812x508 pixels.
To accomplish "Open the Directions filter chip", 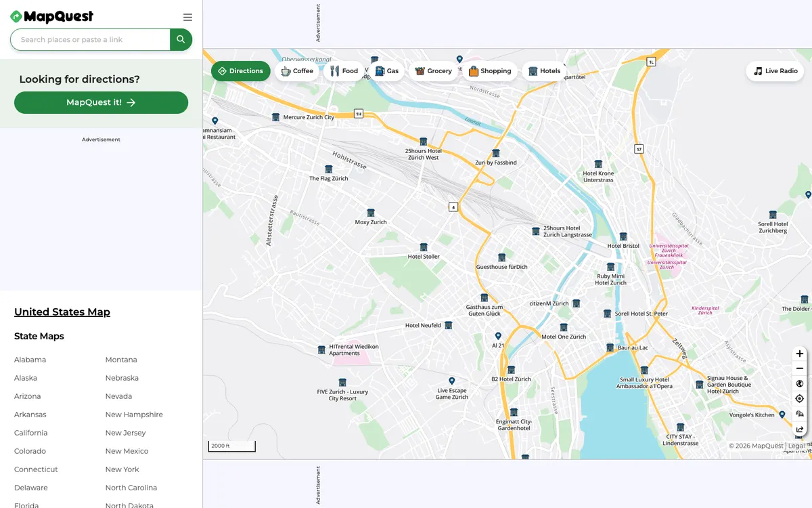I will [x=240, y=71].
